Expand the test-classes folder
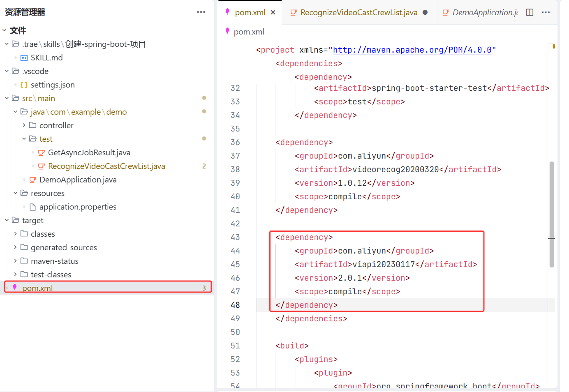 tap(15, 274)
